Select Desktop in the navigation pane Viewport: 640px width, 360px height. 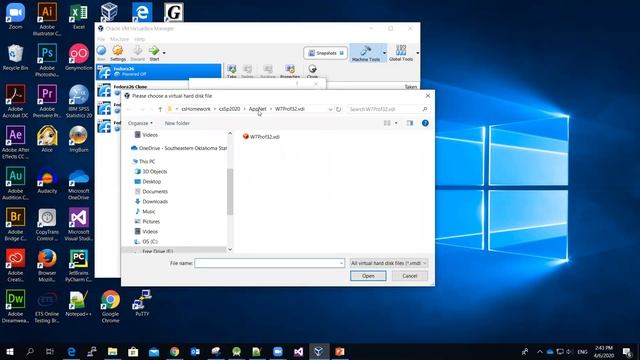pos(148,182)
